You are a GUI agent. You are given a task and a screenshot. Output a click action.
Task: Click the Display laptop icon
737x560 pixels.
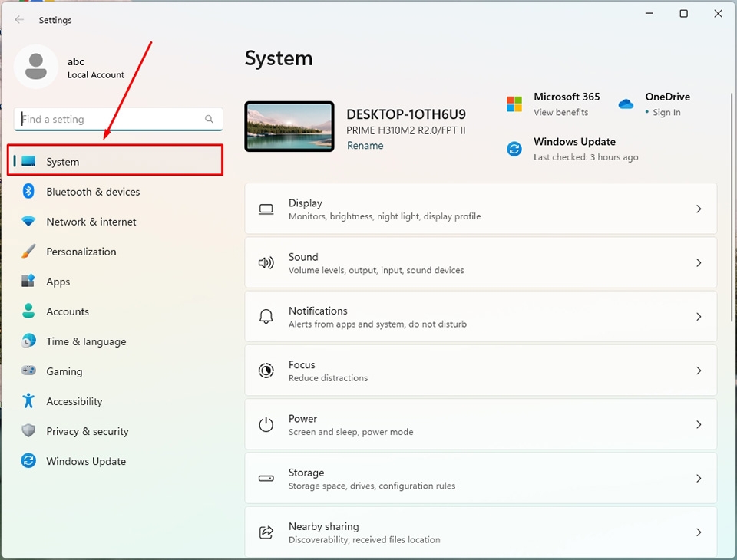click(266, 209)
